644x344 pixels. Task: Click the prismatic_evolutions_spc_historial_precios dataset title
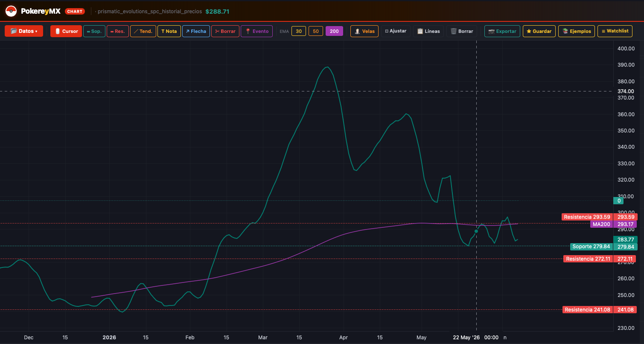coord(150,12)
